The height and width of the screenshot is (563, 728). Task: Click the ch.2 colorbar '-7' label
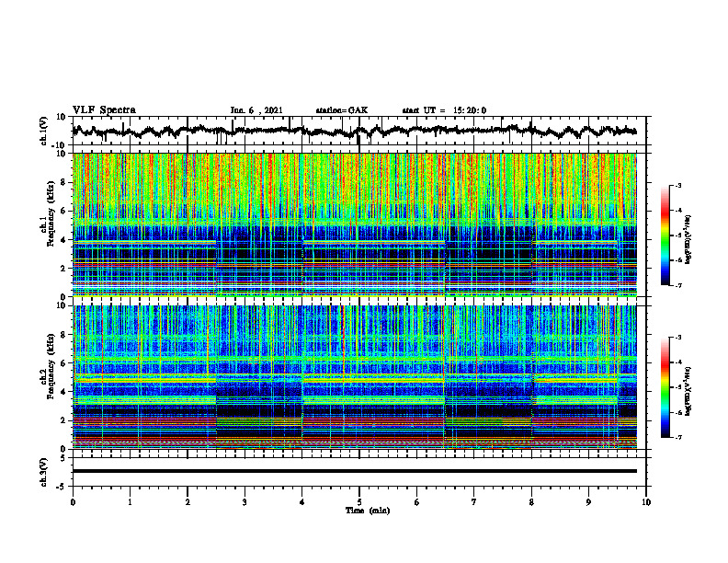pos(677,437)
